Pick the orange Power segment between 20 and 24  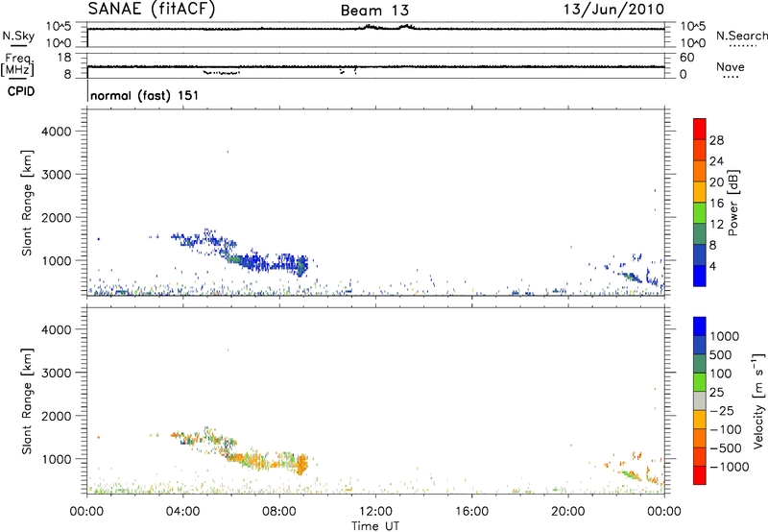(x=700, y=171)
